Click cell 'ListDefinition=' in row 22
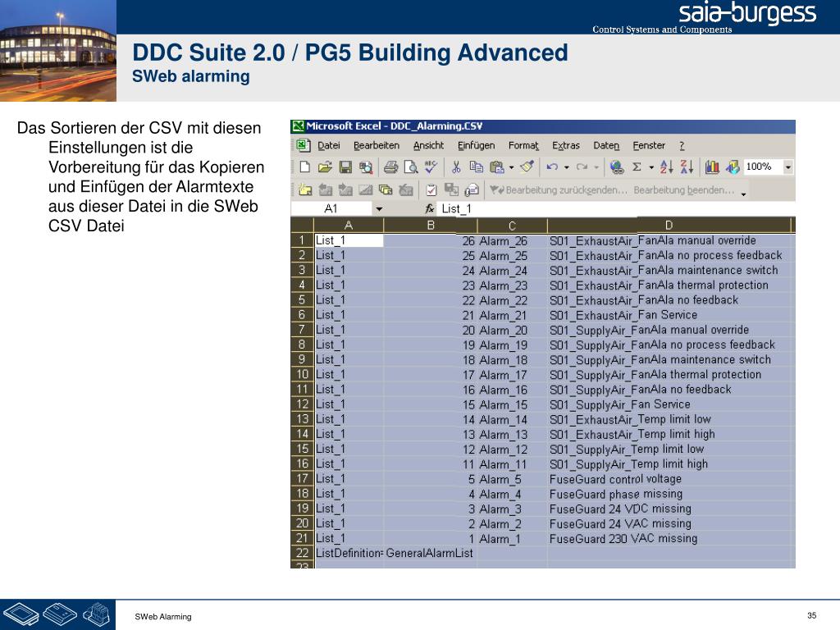This screenshot has height=630, width=840. [x=349, y=553]
